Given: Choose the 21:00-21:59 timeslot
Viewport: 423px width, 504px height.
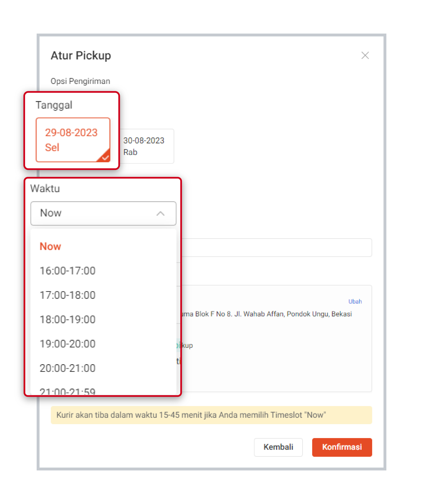Looking at the screenshot, I should coord(68,391).
